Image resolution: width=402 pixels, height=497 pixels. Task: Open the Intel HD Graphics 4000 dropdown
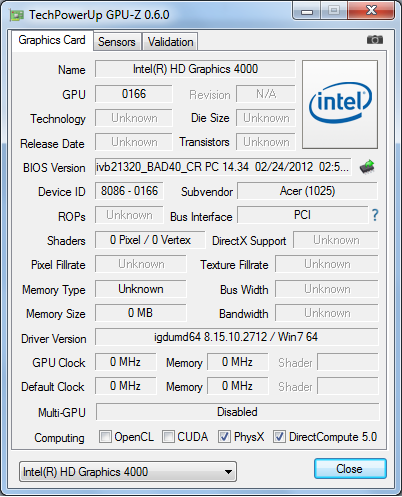tap(128, 472)
